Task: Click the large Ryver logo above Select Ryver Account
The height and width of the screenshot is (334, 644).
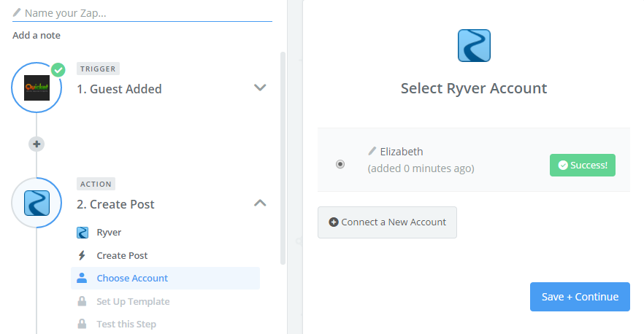Action: [x=474, y=45]
